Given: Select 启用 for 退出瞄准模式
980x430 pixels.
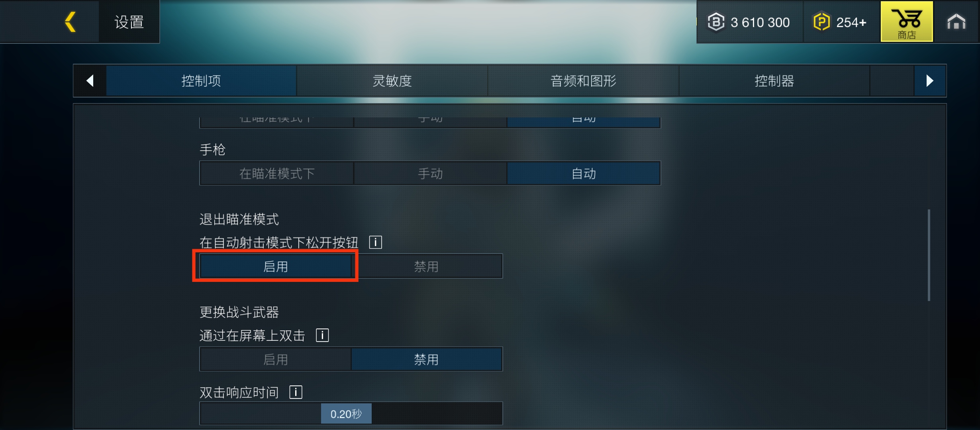Looking at the screenshot, I should [x=275, y=266].
